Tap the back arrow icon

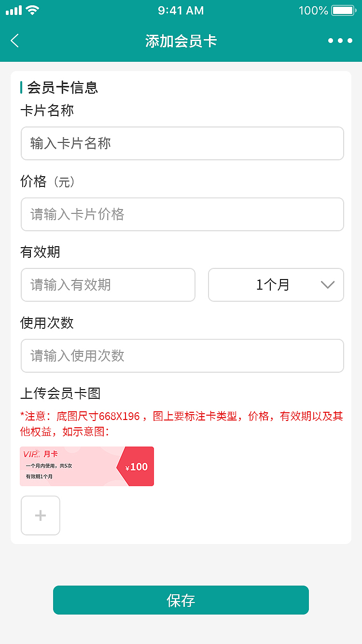coord(15,41)
